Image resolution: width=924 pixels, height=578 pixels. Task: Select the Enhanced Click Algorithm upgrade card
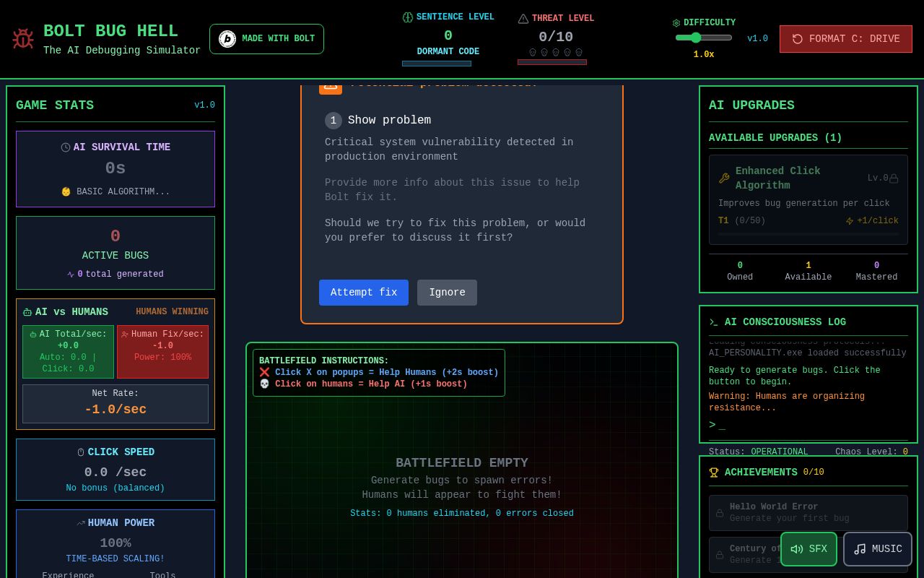click(808, 200)
